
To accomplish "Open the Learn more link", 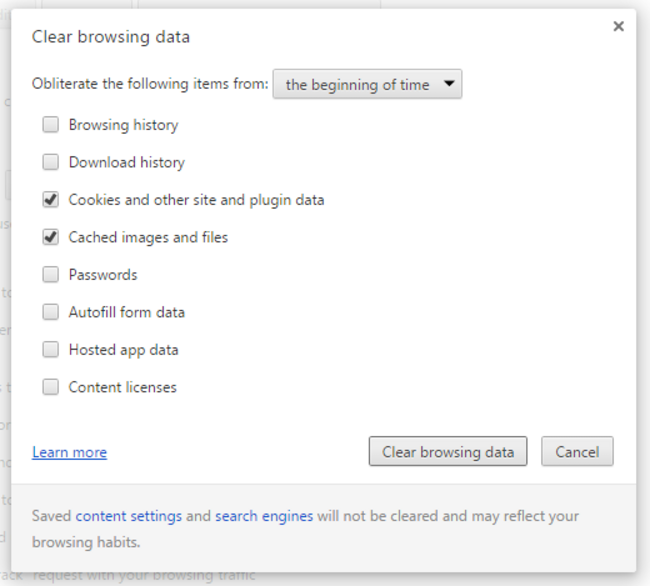I will pos(70,452).
